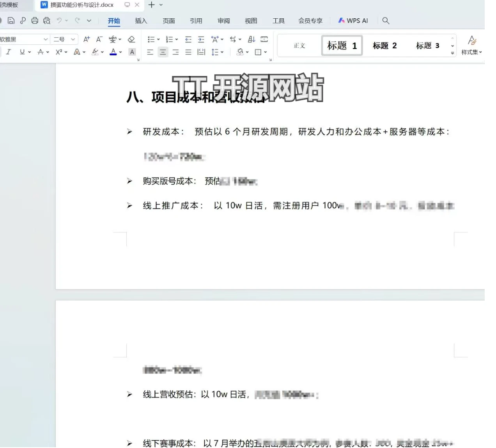Toggle underline formatting

22,52
